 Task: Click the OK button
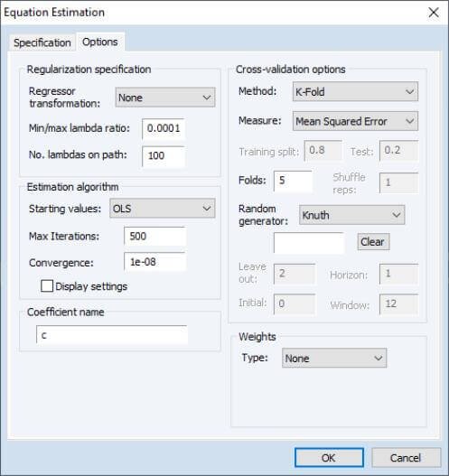(329, 458)
